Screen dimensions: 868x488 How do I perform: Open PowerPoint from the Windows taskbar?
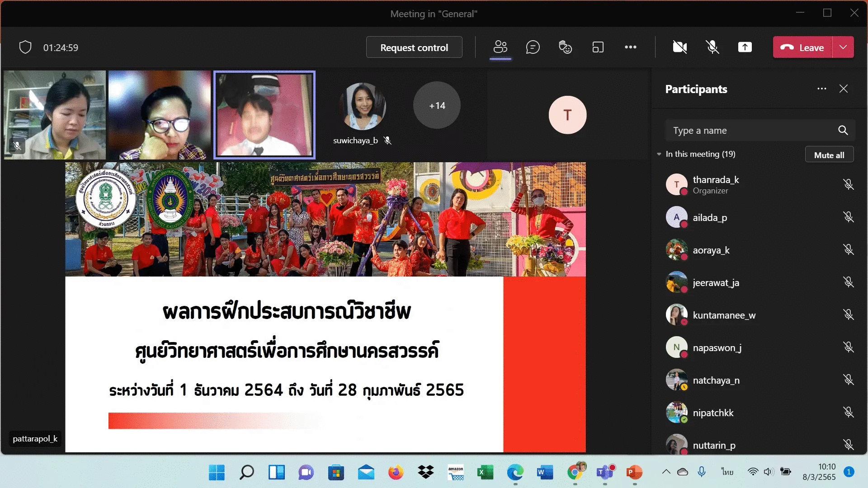pyautogui.click(x=634, y=473)
